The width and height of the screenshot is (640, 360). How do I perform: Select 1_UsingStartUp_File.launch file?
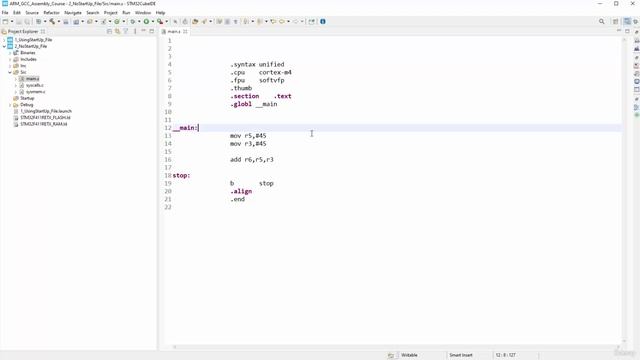46,111
